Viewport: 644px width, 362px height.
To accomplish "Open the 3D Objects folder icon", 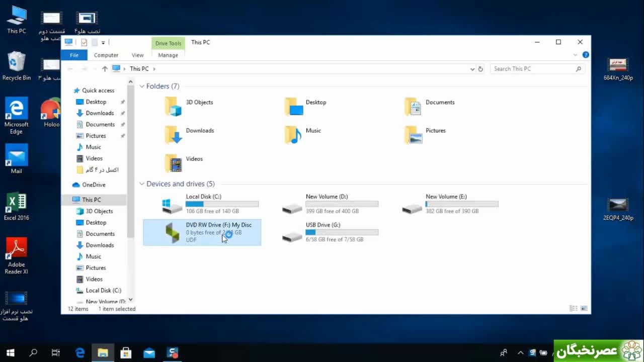I will coord(173,107).
